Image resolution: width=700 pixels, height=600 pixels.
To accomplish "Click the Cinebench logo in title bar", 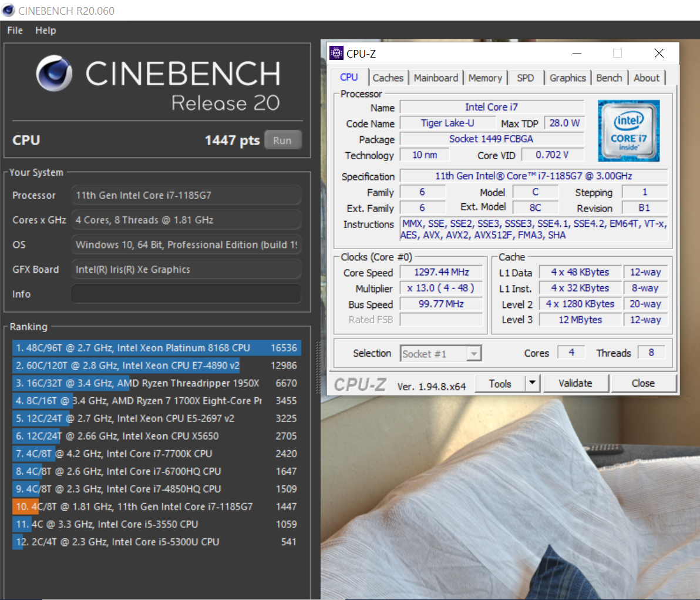I will click(x=8, y=10).
